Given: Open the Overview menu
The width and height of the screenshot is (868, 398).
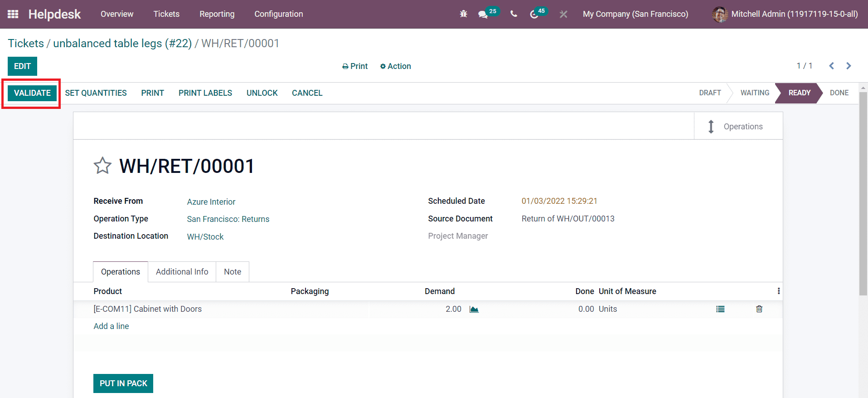Looking at the screenshot, I should pos(117,14).
